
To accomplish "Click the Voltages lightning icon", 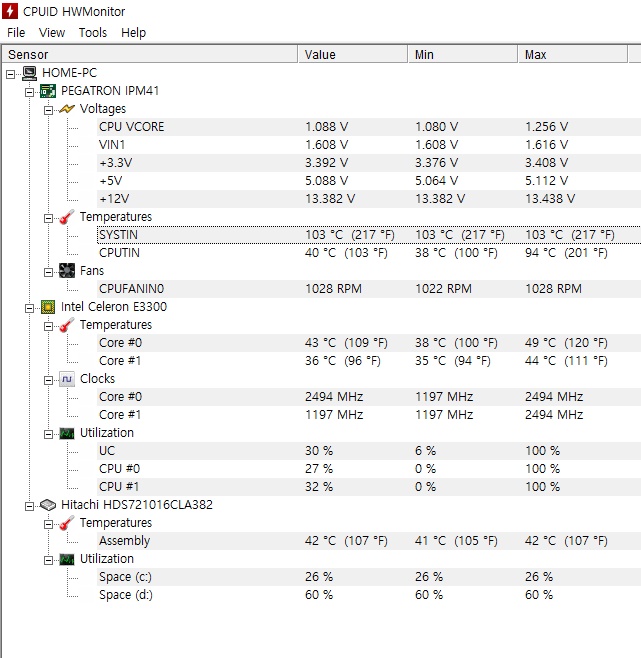I will coord(67,109).
